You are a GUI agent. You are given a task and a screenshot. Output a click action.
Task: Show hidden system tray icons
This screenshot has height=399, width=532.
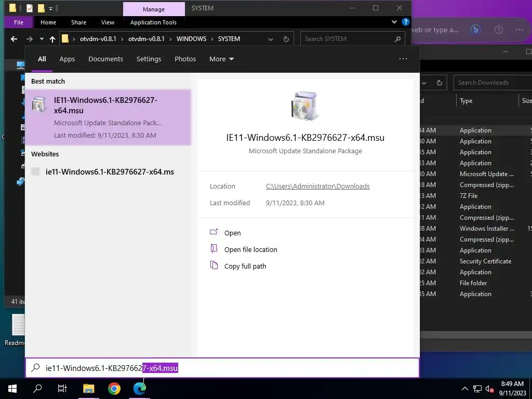click(465, 389)
